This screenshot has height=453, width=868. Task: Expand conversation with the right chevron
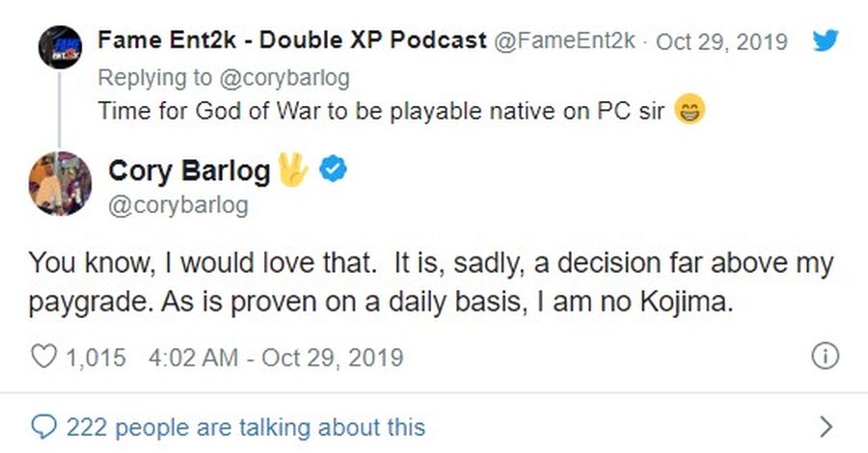[825, 425]
